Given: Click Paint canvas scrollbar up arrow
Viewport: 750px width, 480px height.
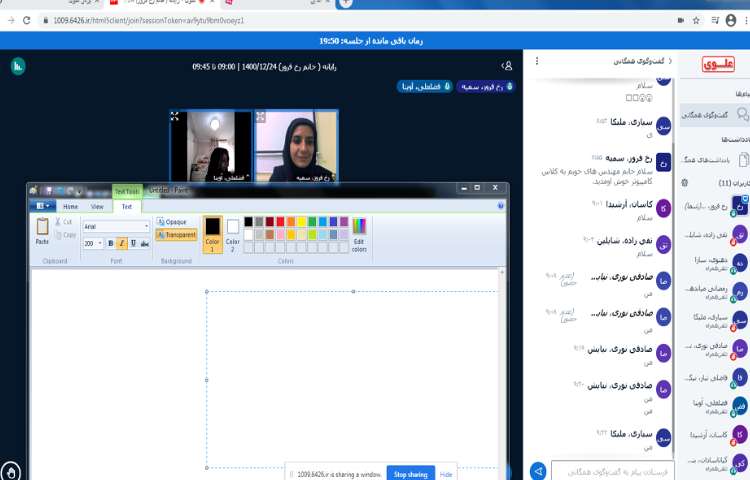Looking at the screenshot, I should [502, 272].
